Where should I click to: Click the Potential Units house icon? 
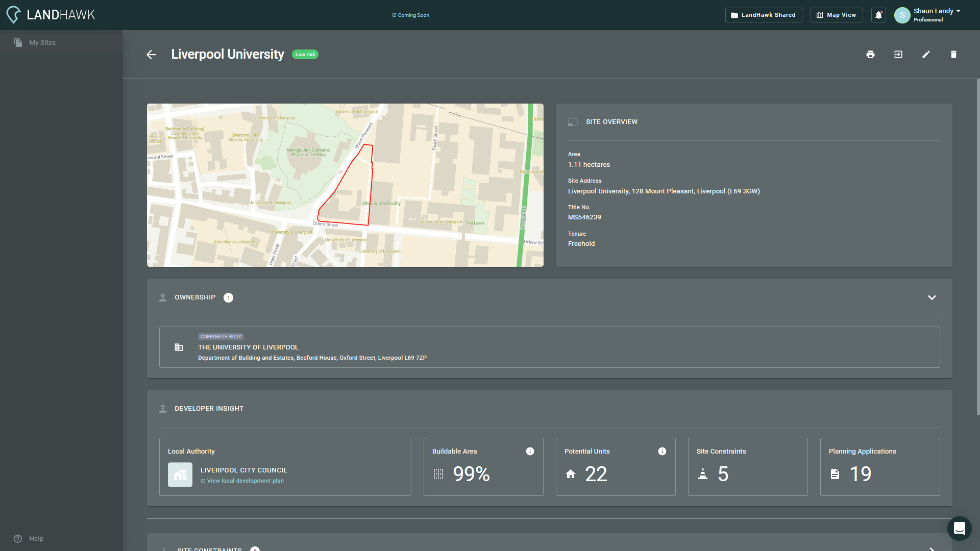pyautogui.click(x=571, y=474)
